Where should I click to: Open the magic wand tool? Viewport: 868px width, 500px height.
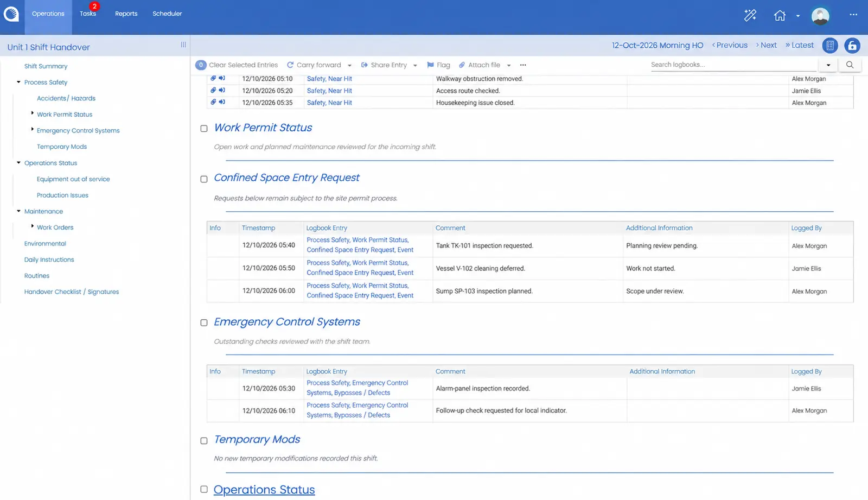point(750,15)
